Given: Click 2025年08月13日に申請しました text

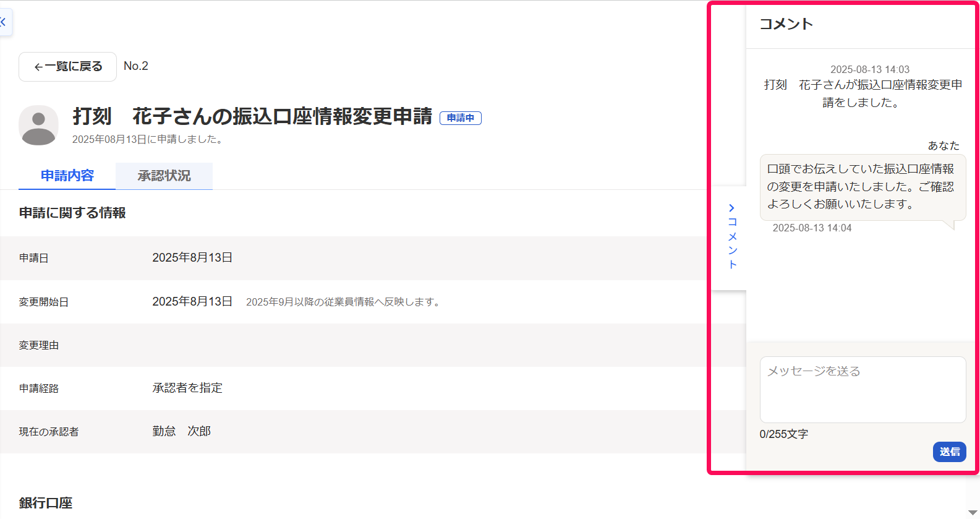Looking at the screenshot, I should point(147,140).
